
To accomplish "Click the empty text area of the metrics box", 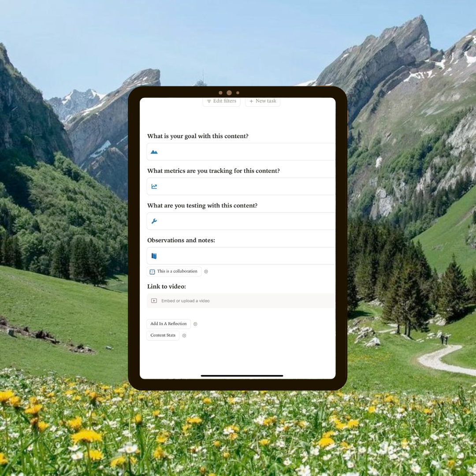I will tap(247, 186).
